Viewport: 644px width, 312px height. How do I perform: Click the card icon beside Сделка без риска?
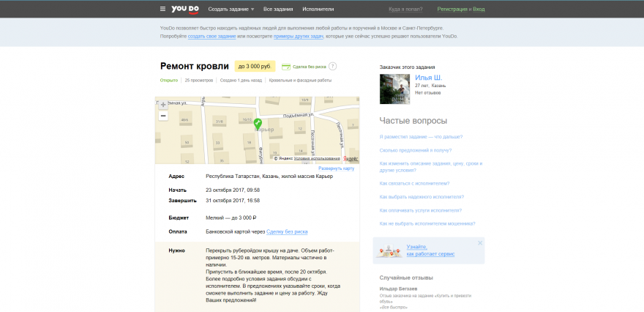click(286, 67)
